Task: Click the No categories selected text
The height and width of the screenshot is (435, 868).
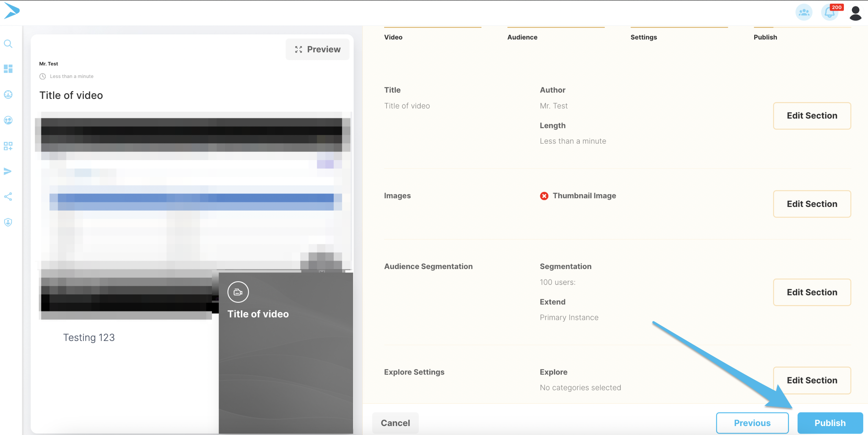Action: (580, 388)
